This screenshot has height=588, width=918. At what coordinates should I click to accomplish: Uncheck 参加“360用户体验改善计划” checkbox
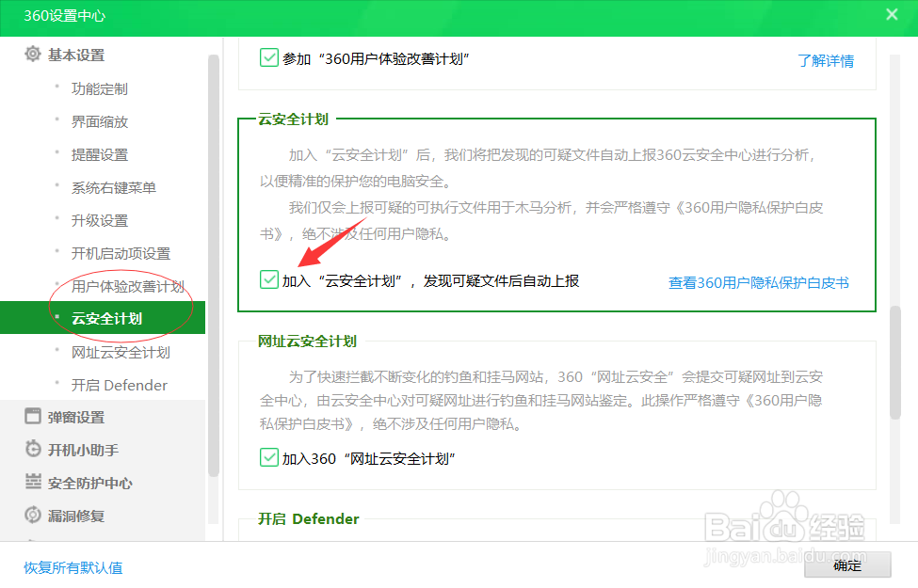[268, 58]
